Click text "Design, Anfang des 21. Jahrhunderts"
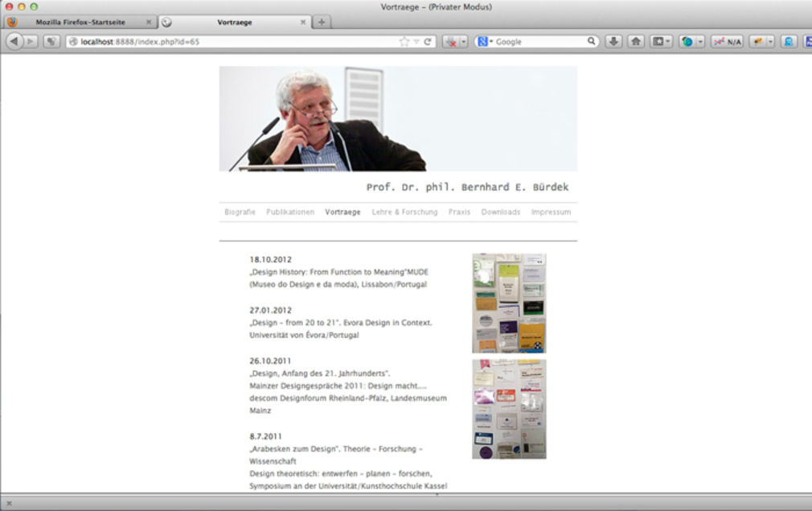This screenshot has width=812, height=511. (319, 373)
